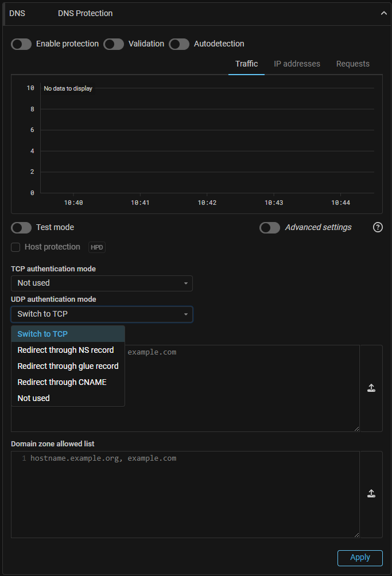Turn on the Validation toggle

114,44
